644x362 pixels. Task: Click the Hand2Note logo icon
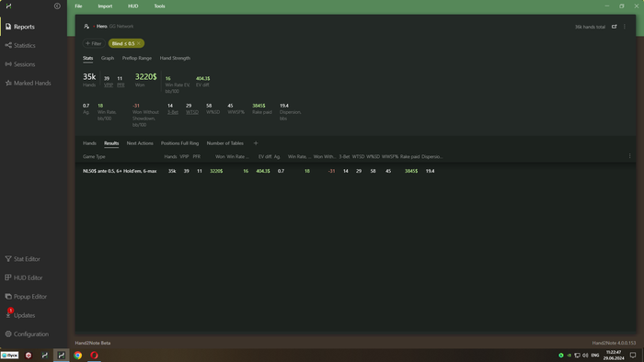tap(8, 6)
